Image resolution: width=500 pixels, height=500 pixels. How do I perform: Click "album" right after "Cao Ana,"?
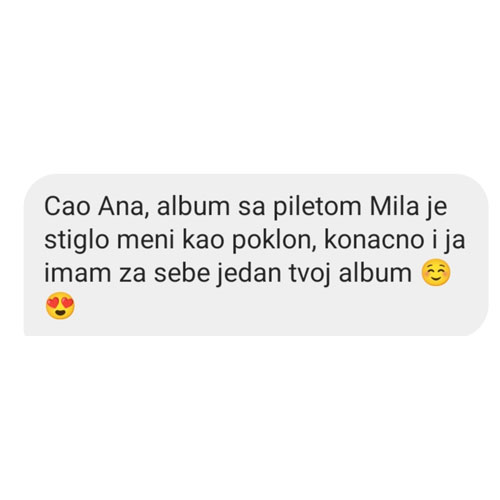(193, 206)
